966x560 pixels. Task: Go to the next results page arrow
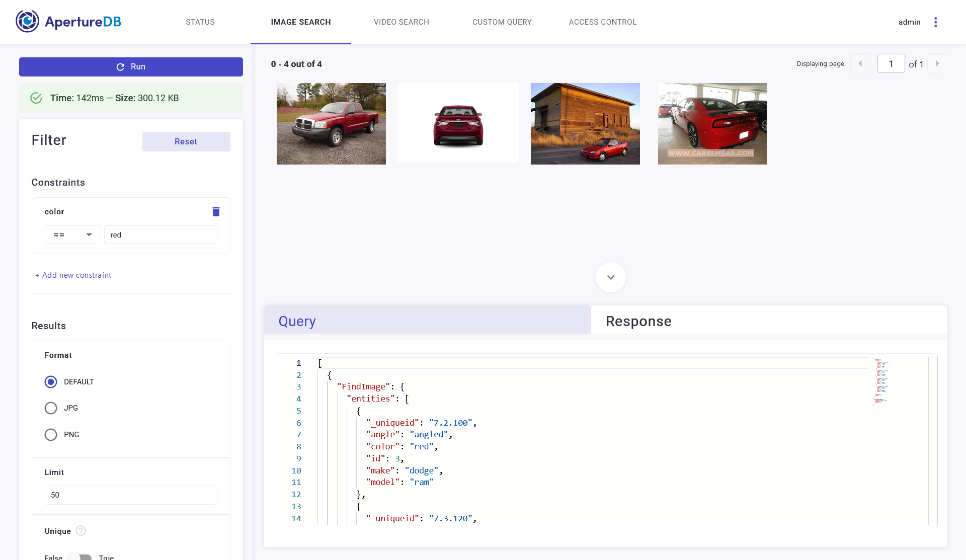tap(937, 64)
